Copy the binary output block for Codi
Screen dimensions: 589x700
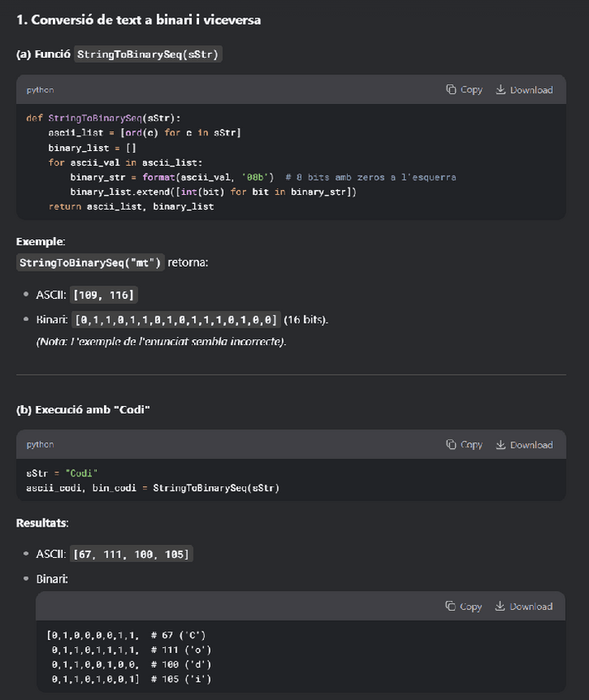click(463, 606)
